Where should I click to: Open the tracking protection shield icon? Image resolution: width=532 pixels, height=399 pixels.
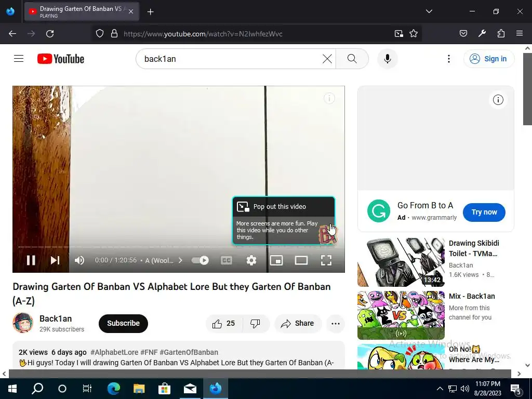coord(99,34)
